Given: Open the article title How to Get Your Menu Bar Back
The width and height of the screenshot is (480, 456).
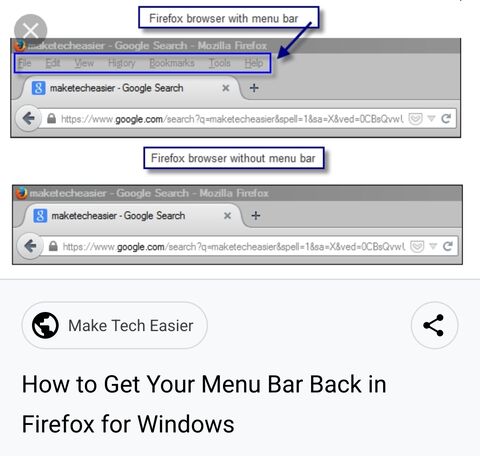Looking at the screenshot, I should tap(204, 404).
